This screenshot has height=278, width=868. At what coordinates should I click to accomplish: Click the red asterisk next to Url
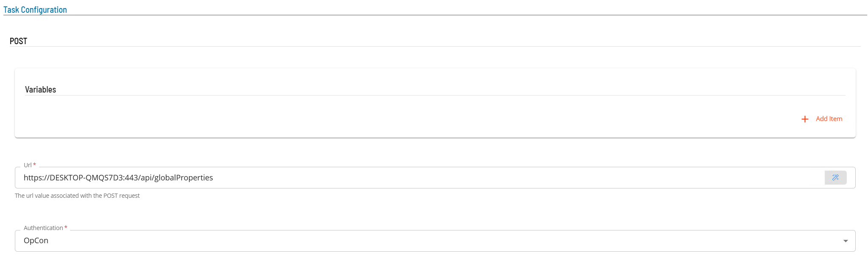click(34, 165)
